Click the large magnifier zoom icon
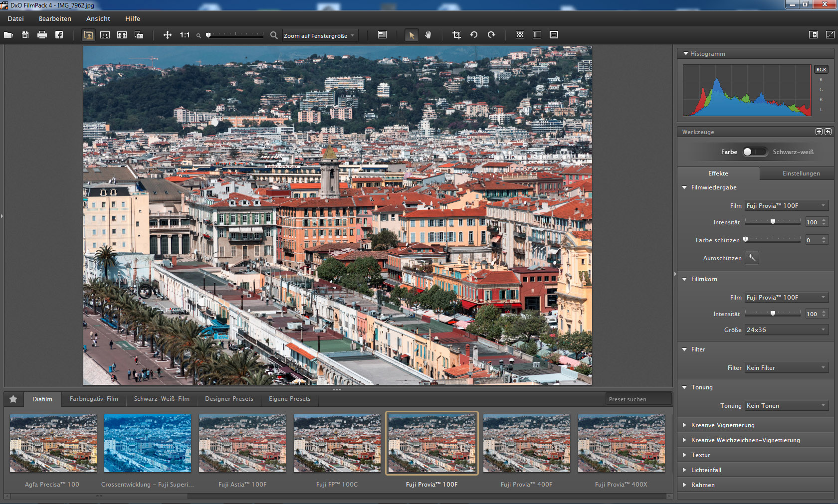Screen dimensions: 838x504 pyautogui.click(x=274, y=35)
